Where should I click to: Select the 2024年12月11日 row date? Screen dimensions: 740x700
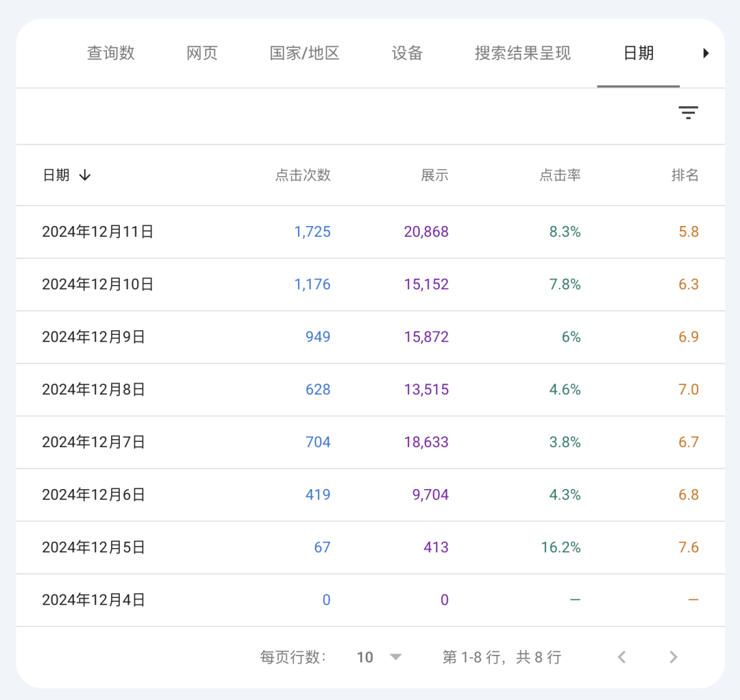coord(98,232)
